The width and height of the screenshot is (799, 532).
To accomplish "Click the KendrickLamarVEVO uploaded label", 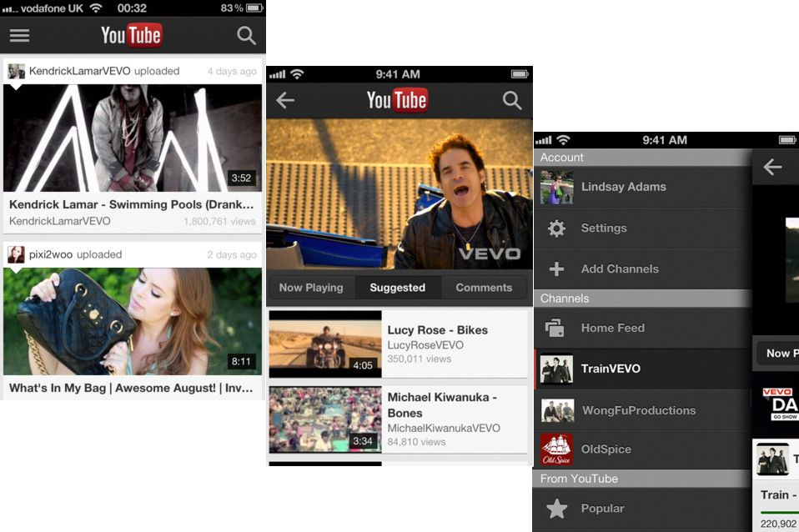I will (x=104, y=71).
